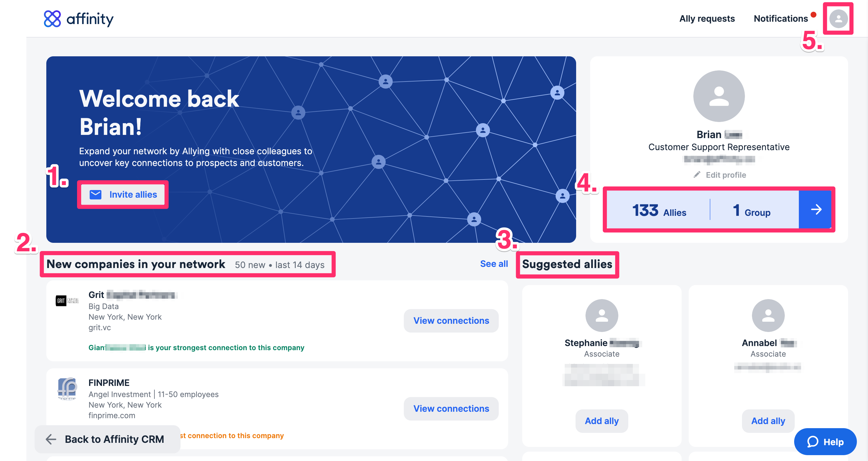This screenshot has width=868, height=461.
Task: View connections for FINPRIME
Action: (451, 409)
